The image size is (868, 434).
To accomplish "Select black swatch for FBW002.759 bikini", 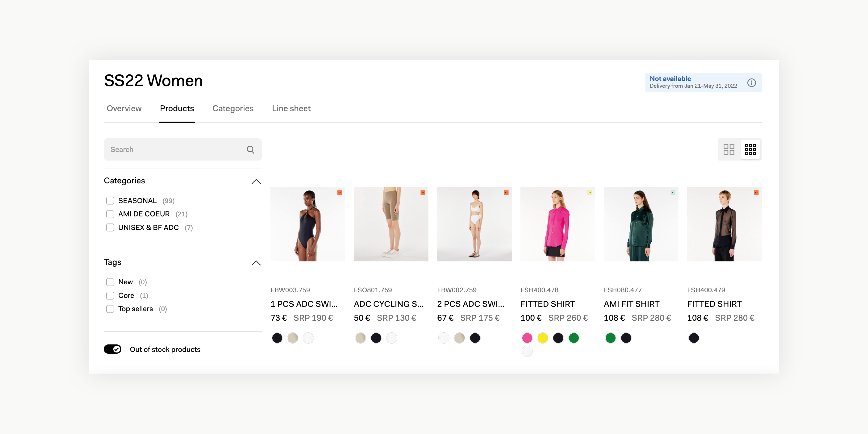I will (x=475, y=338).
